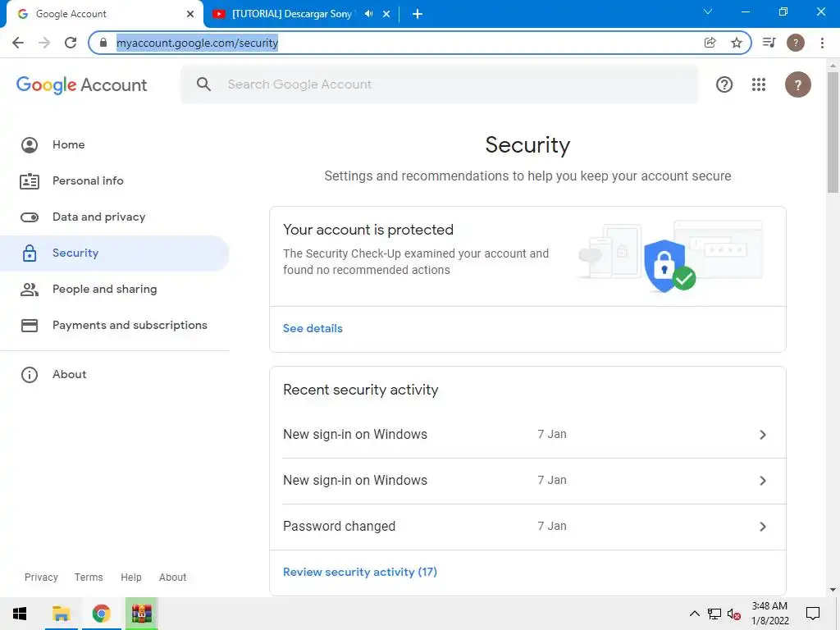The width and height of the screenshot is (840, 630).
Task: Click the Google Account logo
Action: coord(81,84)
